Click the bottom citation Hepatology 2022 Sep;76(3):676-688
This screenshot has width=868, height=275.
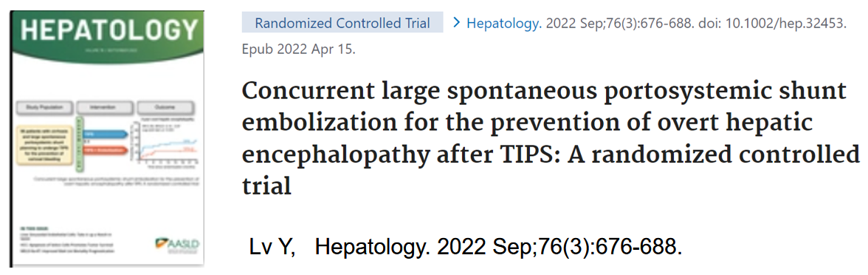[x=498, y=247]
